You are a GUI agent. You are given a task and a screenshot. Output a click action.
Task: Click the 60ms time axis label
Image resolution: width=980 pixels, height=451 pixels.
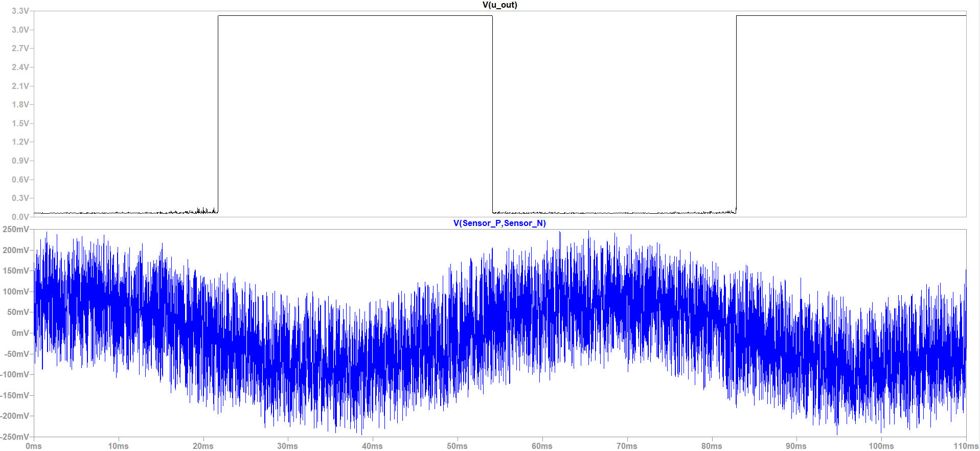(x=542, y=446)
